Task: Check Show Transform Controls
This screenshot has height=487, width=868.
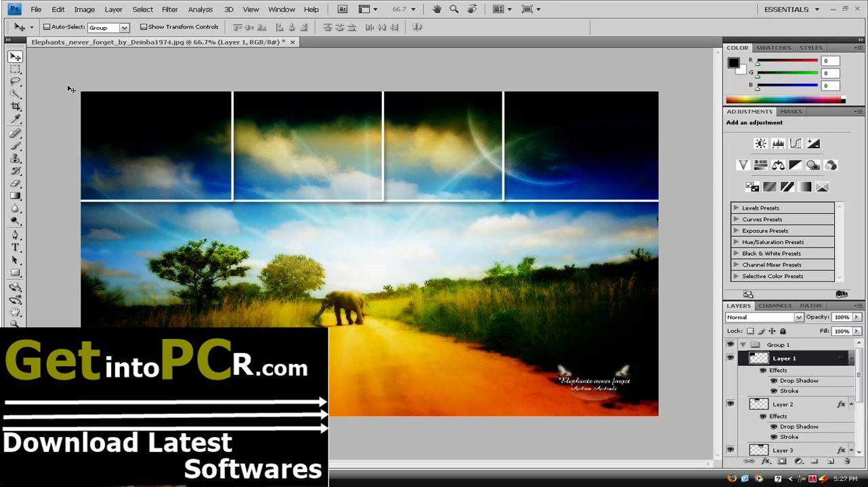Action: (x=144, y=27)
